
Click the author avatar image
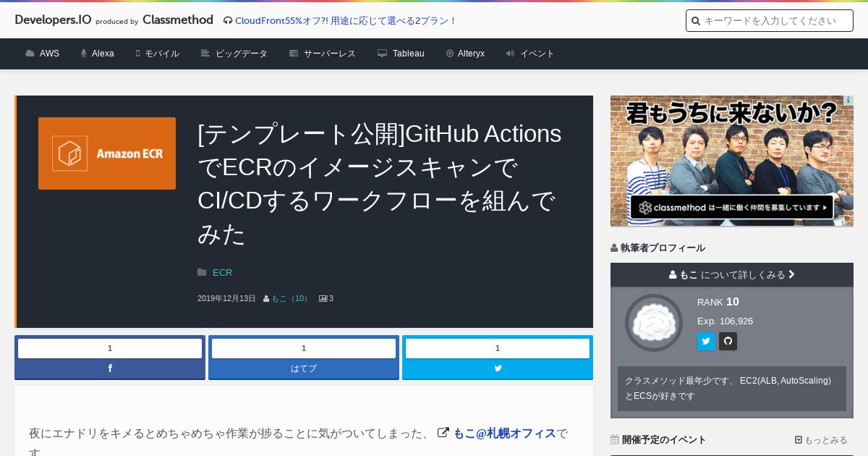point(654,323)
